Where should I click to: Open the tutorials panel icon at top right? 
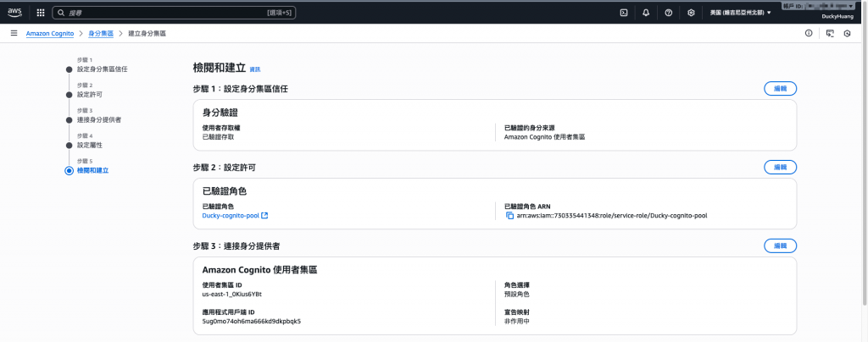click(829, 33)
